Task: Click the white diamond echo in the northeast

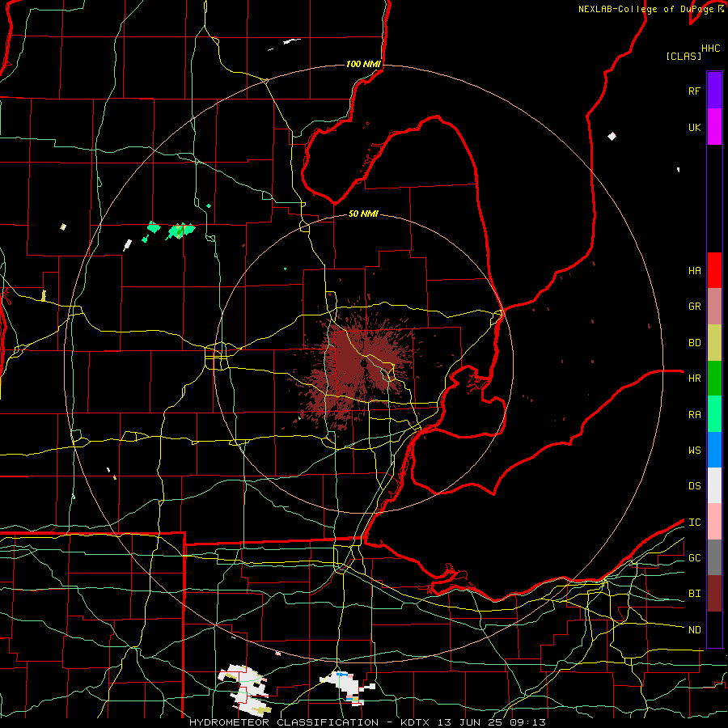Action: pyautogui.click(x=612, y=136)
